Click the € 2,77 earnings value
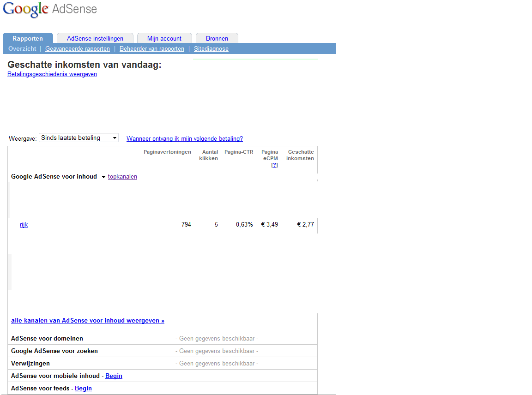Viewport: 532px width, 395px height. [x=305, y=224]
